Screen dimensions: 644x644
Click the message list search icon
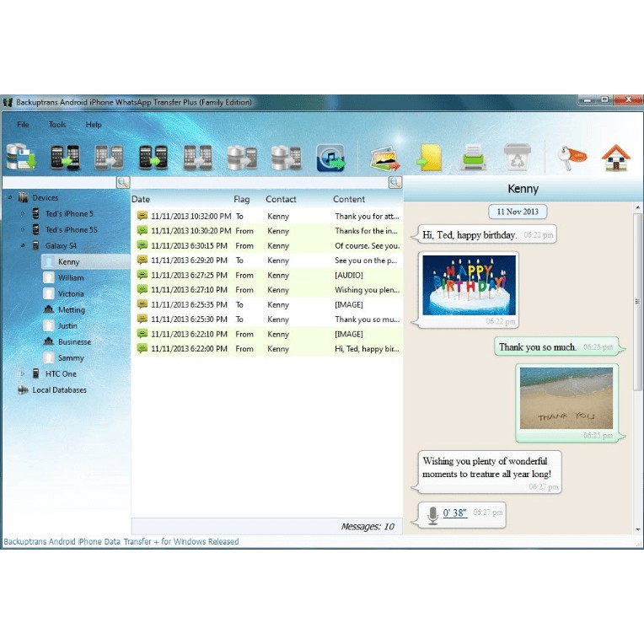pyautogui.click(x=394, y=182)
